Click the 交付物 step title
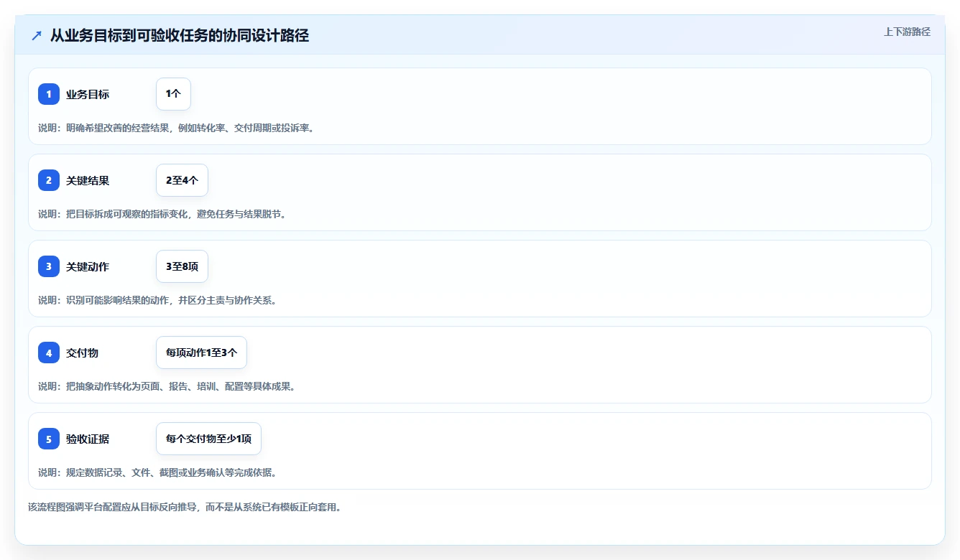 coord(83,353)
